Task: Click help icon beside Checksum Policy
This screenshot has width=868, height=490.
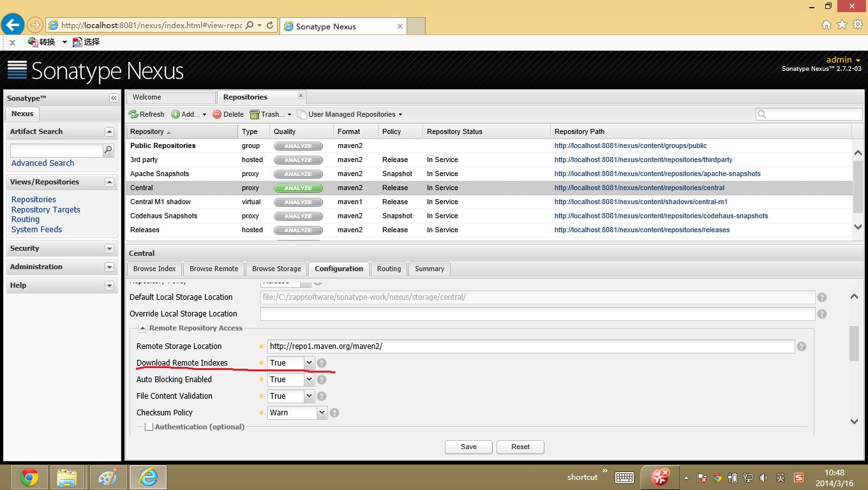Action: coord(334,413)
